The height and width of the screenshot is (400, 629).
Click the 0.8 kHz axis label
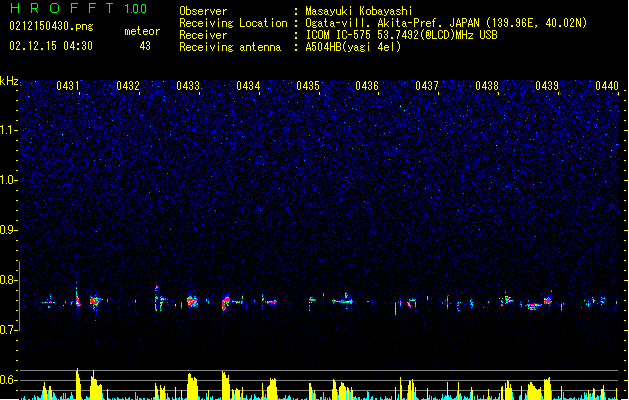point(8,280)
